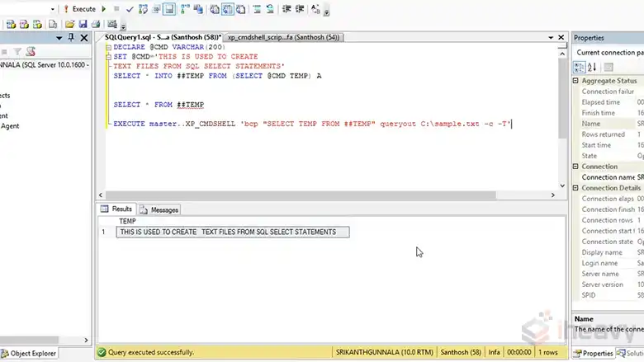Click the Analysis Services query icon

tap(37, 24)
